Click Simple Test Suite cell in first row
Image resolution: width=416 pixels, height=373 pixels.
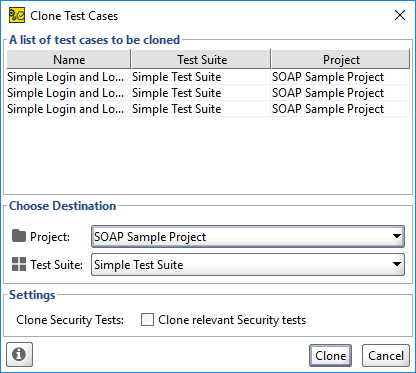tap(201, 77)
